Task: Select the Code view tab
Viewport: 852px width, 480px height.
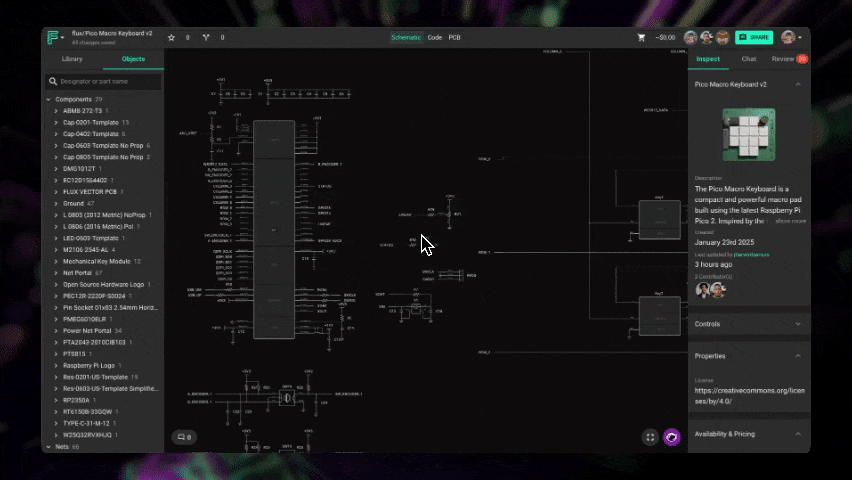Action: pos(435,38)
